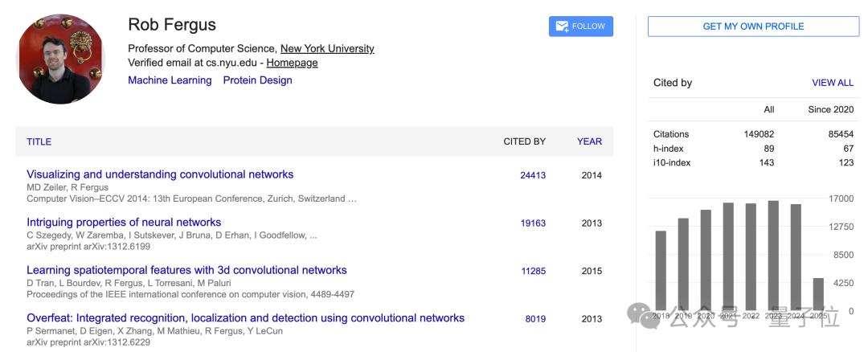Image resolution: width=868 pixels, height=352 pixels.
Task: View the 19163 citations count
Action: [532, 223]
